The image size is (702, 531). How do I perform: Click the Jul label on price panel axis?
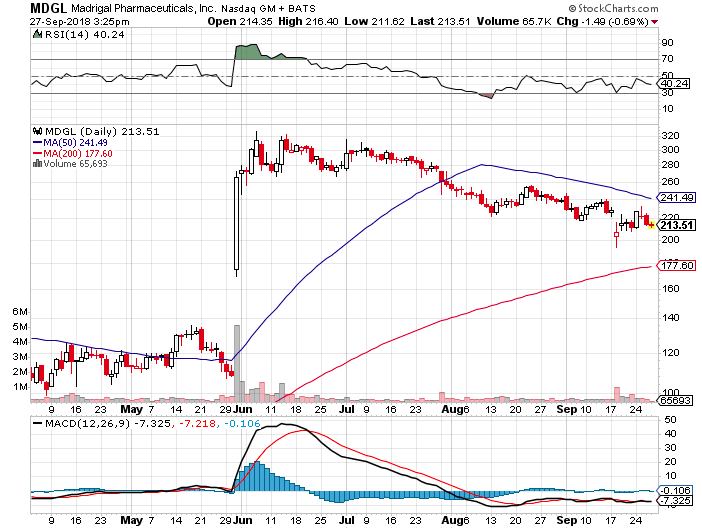[347, 409]
